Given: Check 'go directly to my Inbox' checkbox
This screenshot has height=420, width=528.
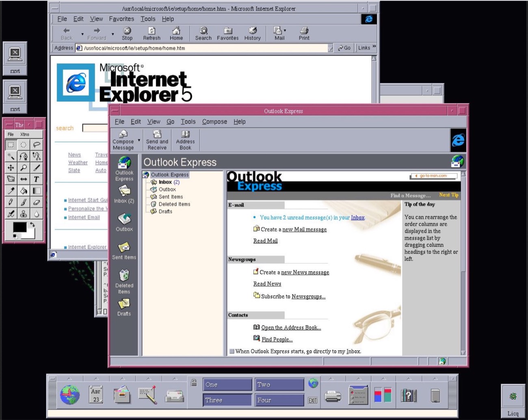Looking at the screenshot, I should tap(232, 351).
